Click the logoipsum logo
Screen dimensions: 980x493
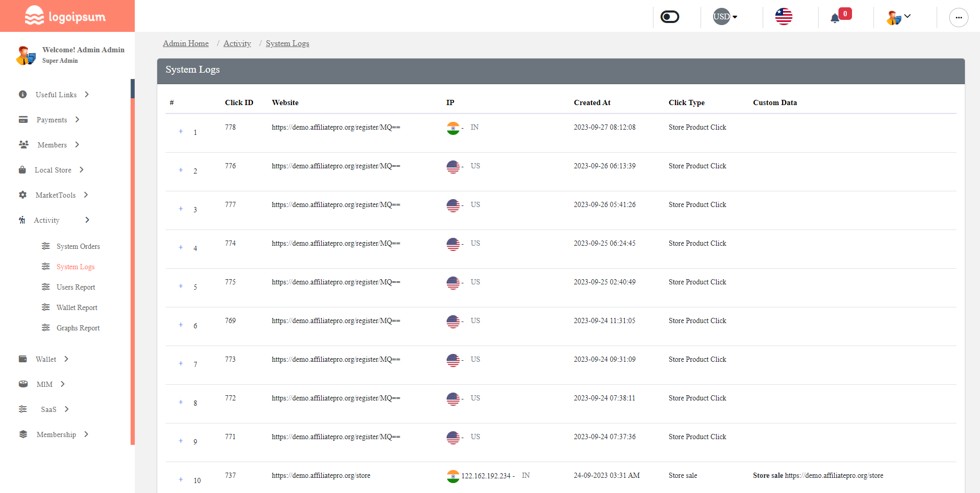(x=65, y=16)
